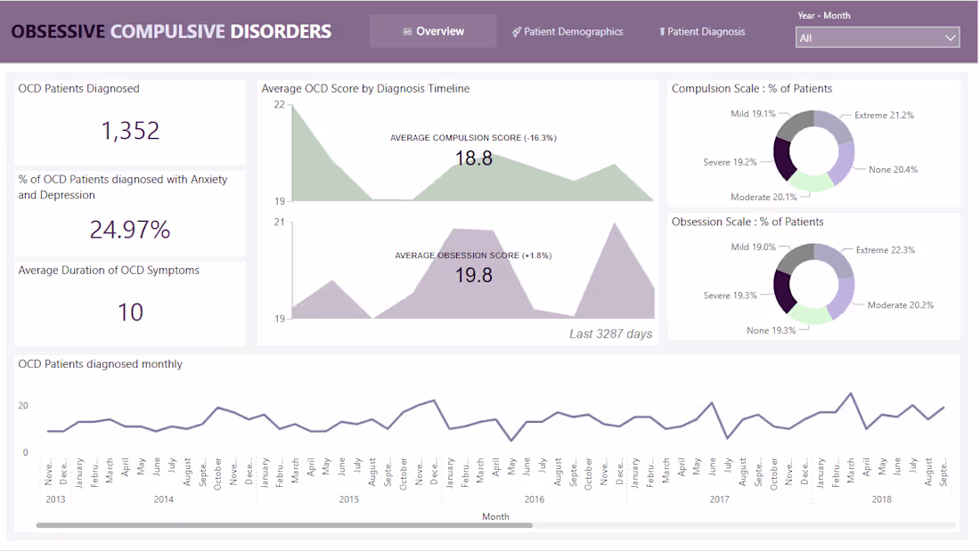Click the Extreme 22.3% obsession donut segment
This screenshot has width=980, height=551.
click(x=837, y=259)
